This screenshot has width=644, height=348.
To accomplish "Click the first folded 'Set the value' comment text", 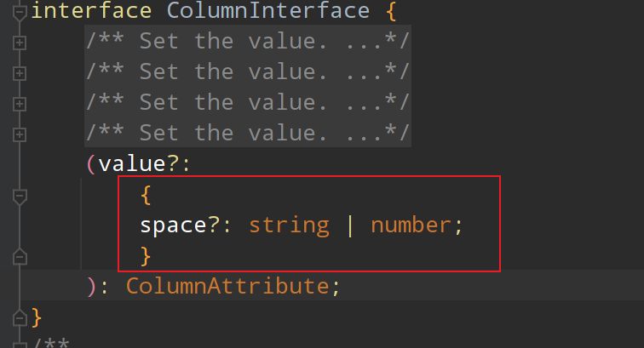I will [x=247, y=41].
